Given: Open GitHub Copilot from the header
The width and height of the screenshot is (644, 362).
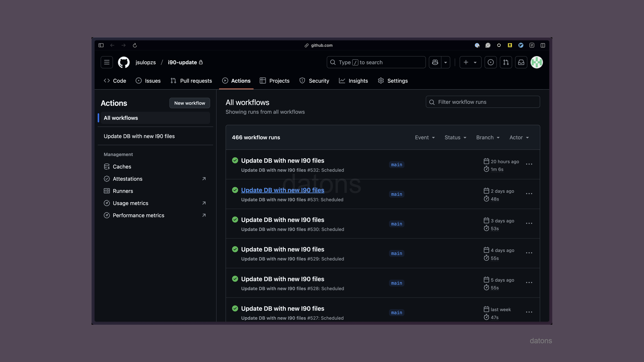Looking at the screenshot, I should pyautogui.click(x=435, y=62).
